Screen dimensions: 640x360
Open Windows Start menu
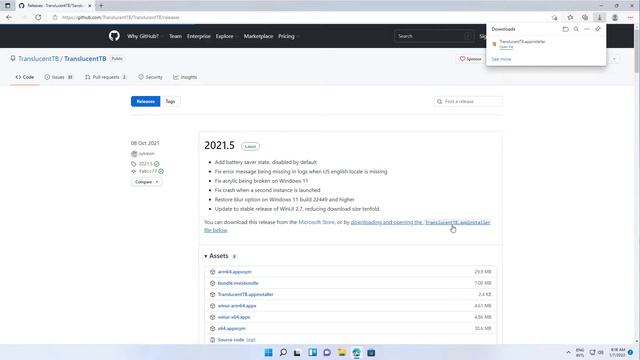pyautogui.click(x=268, y=353)
